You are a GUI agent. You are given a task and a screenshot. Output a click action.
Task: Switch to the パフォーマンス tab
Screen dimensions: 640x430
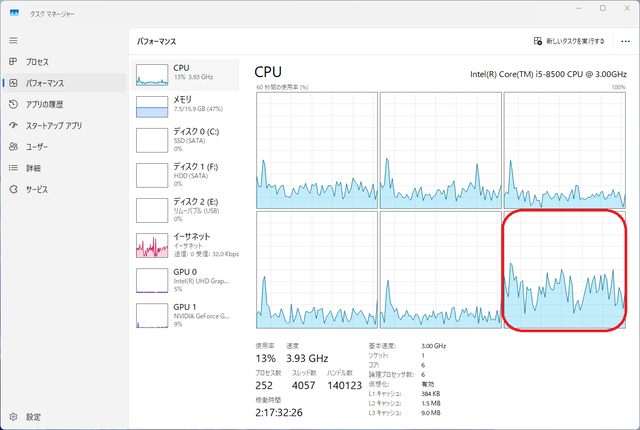coord(64,83)
